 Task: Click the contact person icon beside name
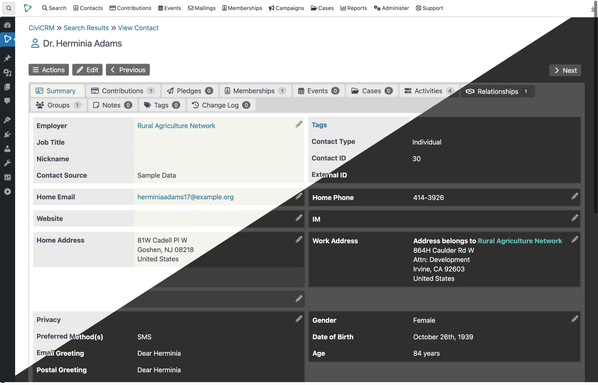(35, 43)
